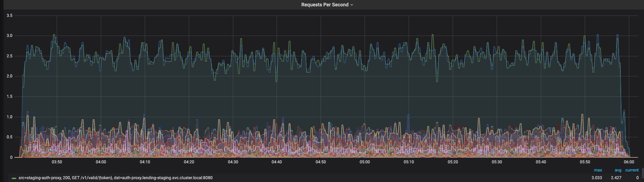Click the 04:20 time axis label
This screenshot has height=182, width=644.
click(x=189, y=162)
